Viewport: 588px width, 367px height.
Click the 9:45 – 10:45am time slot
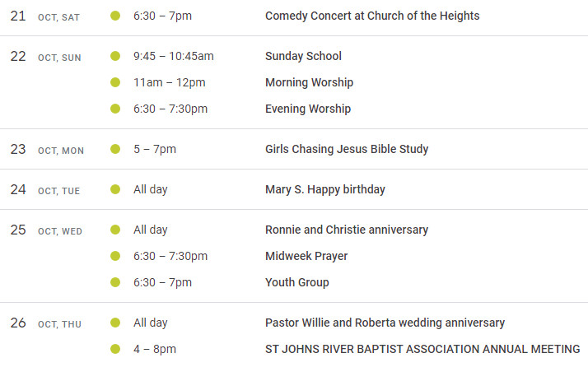pos(173,56)
